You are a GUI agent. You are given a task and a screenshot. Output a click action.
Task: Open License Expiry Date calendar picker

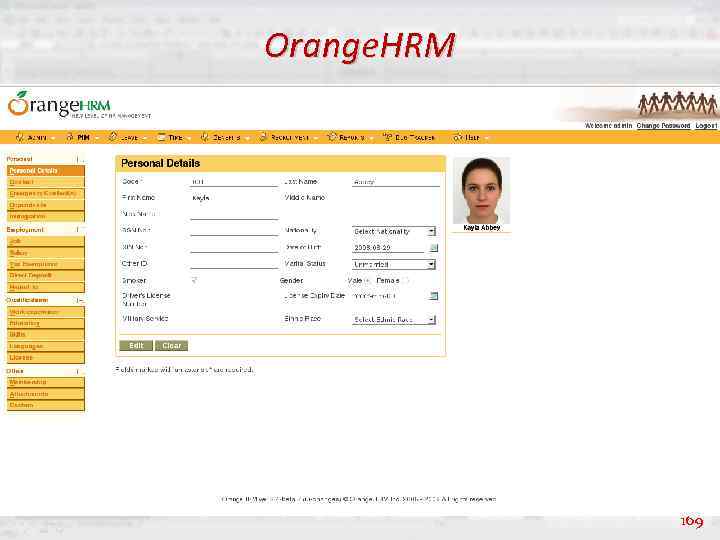pos(433,296)
